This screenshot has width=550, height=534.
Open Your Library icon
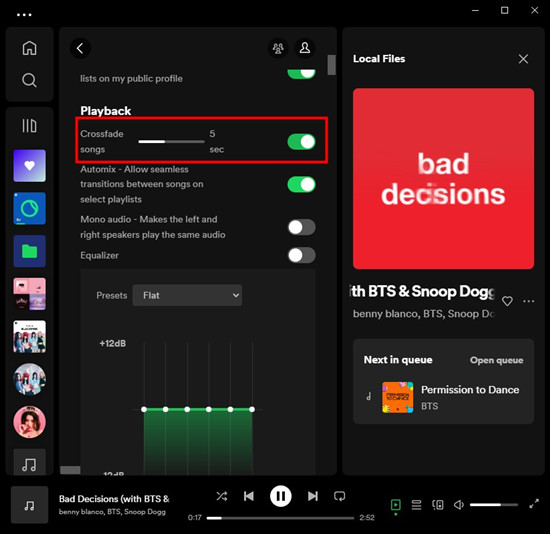(29, 126)
